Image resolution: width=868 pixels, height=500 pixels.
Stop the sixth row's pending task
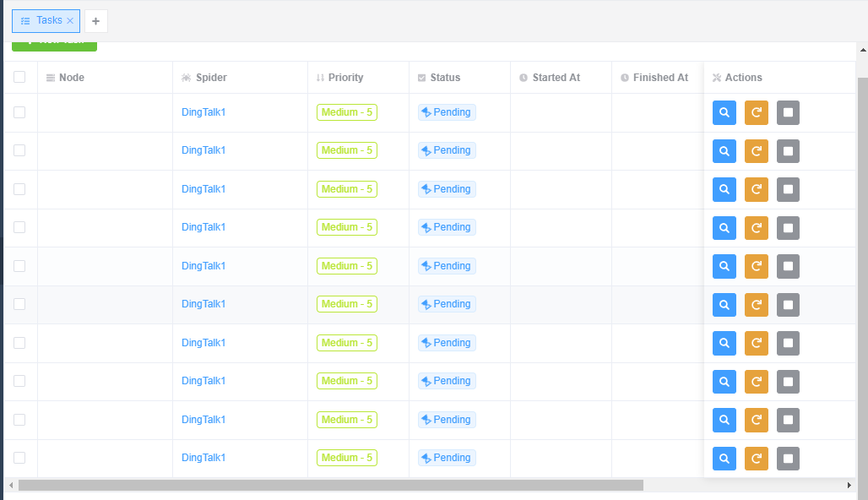pos(789,305)
